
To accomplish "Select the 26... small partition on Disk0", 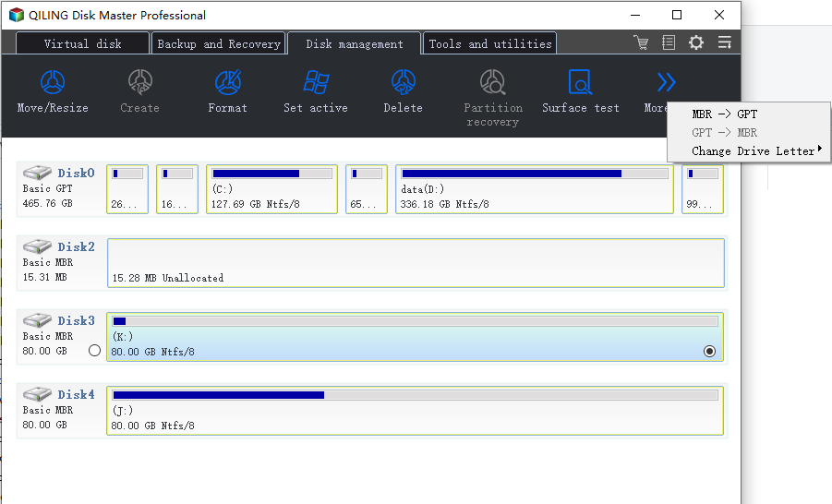I will tap(127, 189).
